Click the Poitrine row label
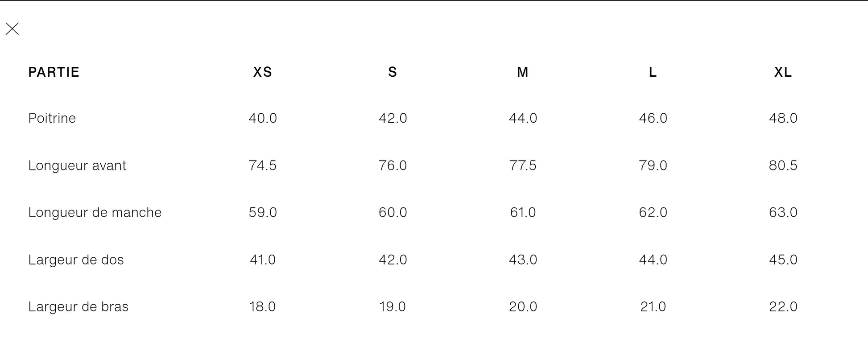The image size is (868, 339). coord(52,118)
